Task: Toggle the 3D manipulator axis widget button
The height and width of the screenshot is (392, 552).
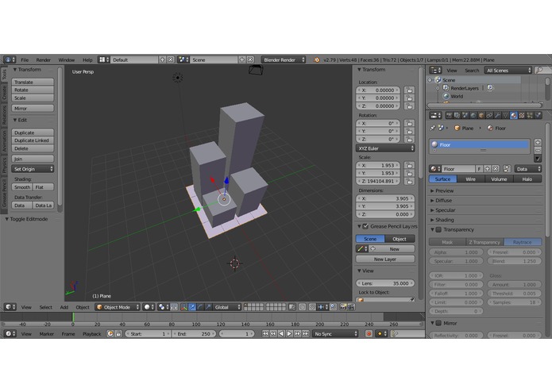Action: tap(183, 307)
